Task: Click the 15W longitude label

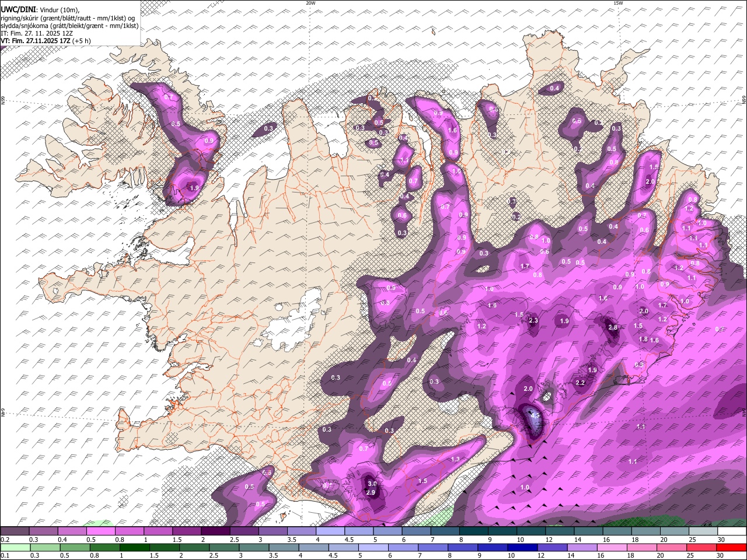Action: [618, 3]
